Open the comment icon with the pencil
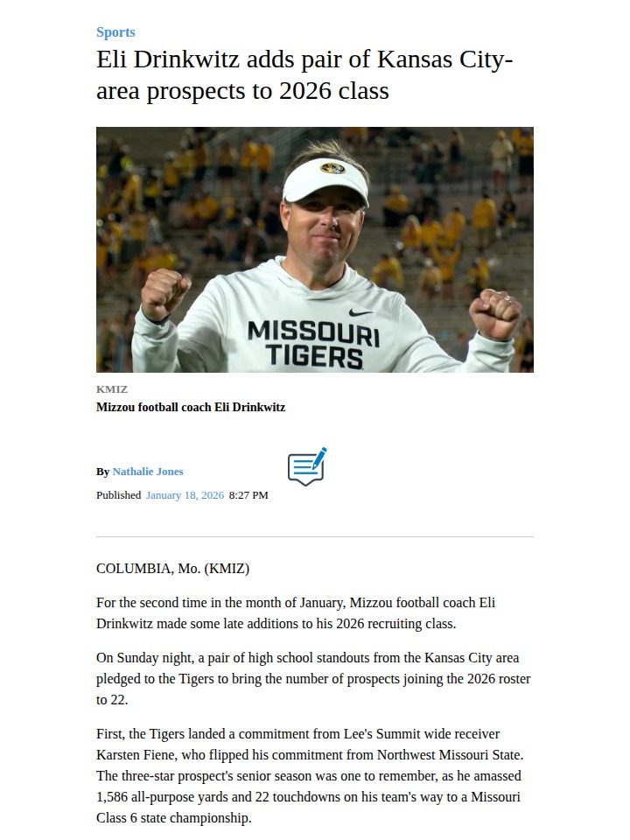The image size is (630, 840). coord(307,466)
